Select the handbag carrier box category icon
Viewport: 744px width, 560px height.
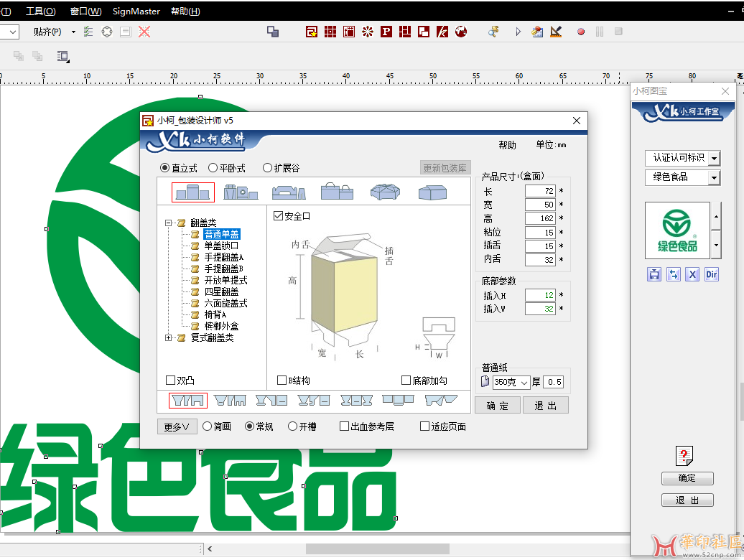tap(337, 192)
